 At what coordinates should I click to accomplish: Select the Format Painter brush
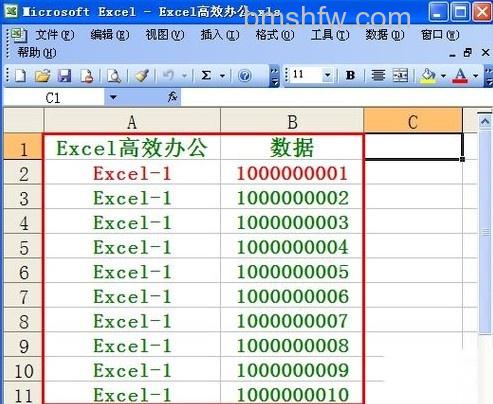(x=142, y=76)
